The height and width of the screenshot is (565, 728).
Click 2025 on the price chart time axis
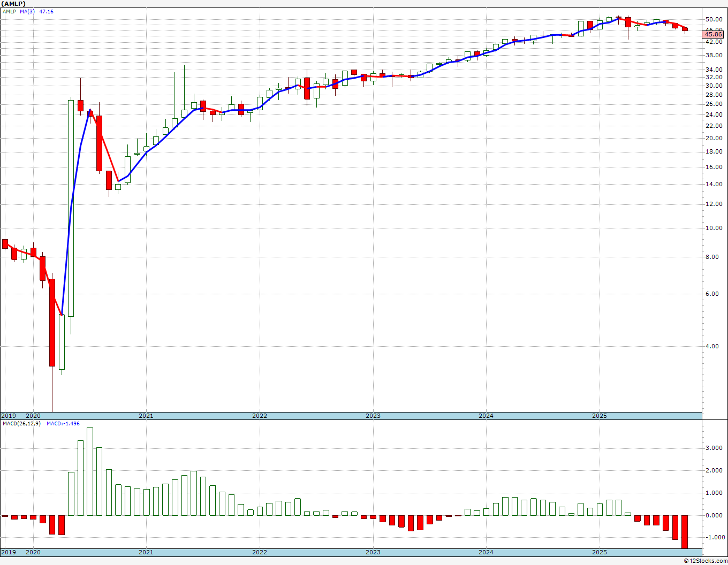tap(600, 416)
